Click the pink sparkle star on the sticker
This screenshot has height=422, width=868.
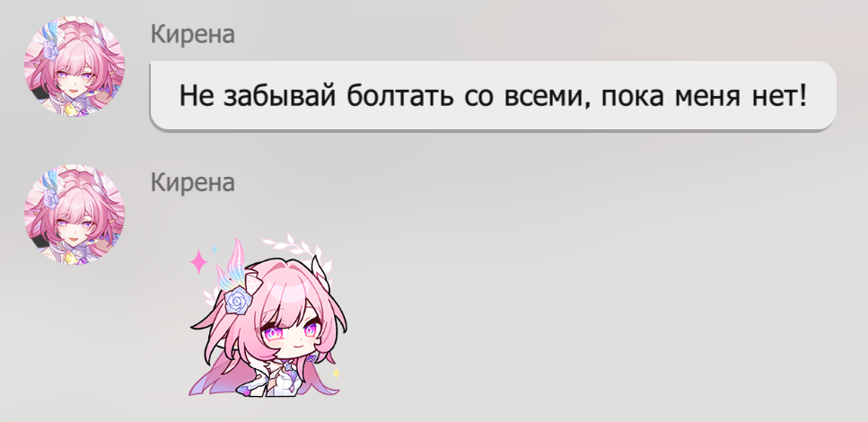pos(198,262)
